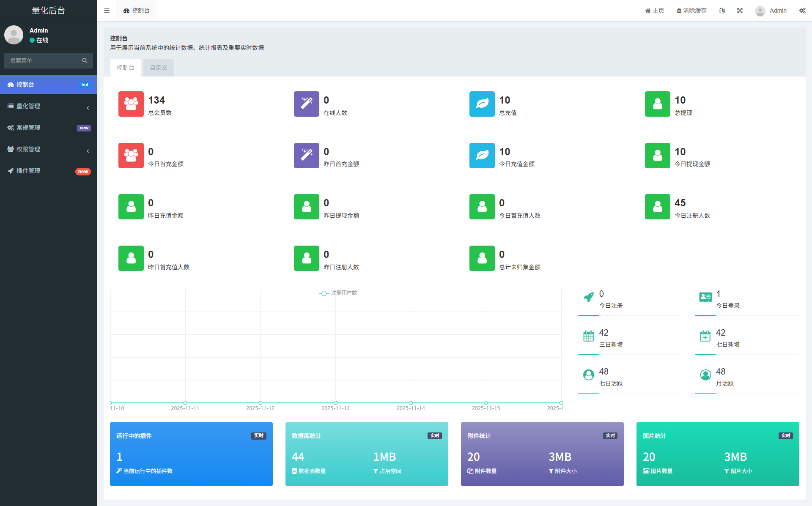Toggle the sidebar hamburger menu icon
This screenshot has width=812, height=506.
(107, 11)
